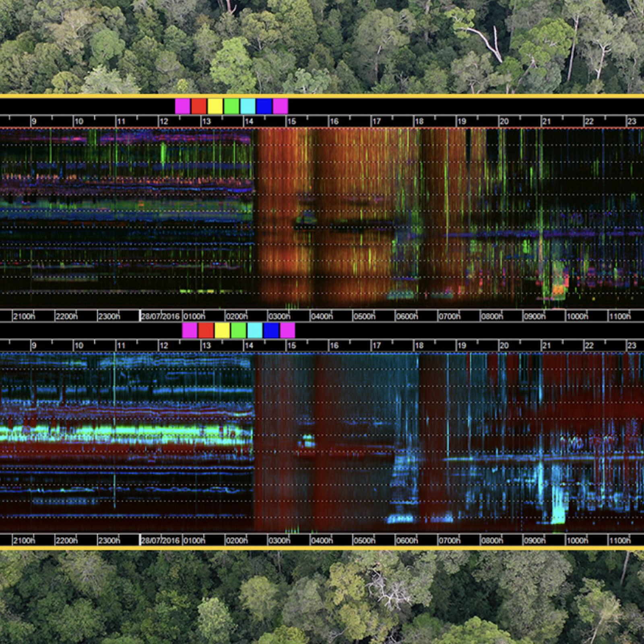
Task: Click hour marker 12 on lower top ruler
Action: (x=164, y=345)
